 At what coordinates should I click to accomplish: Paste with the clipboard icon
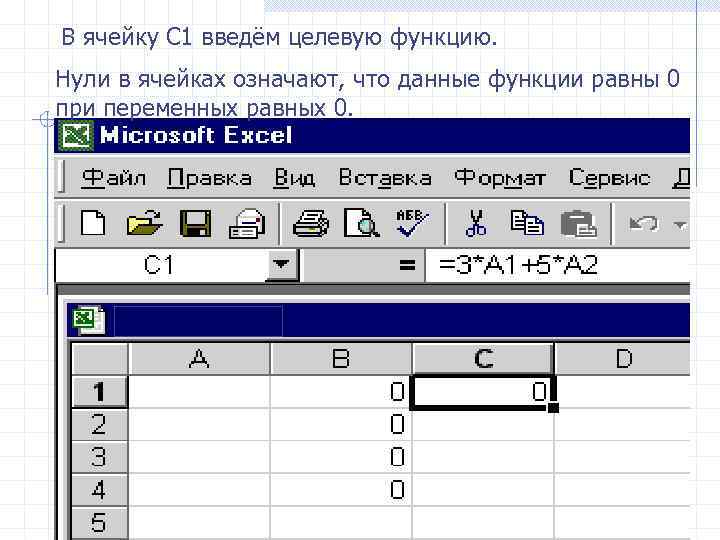click(579, 224)
